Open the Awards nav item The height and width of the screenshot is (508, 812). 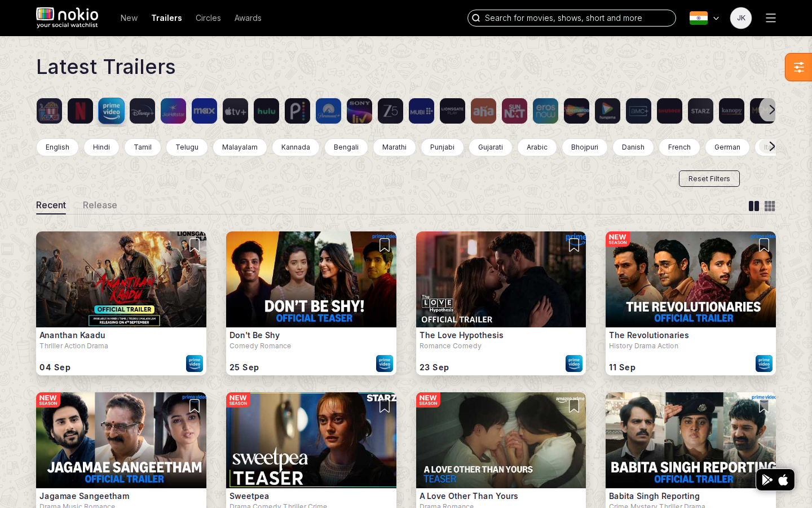248,18
